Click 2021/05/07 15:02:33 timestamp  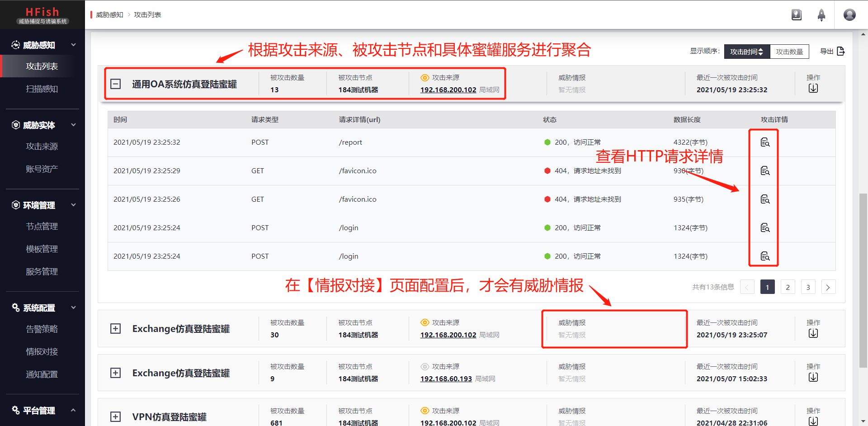[731, 379]
